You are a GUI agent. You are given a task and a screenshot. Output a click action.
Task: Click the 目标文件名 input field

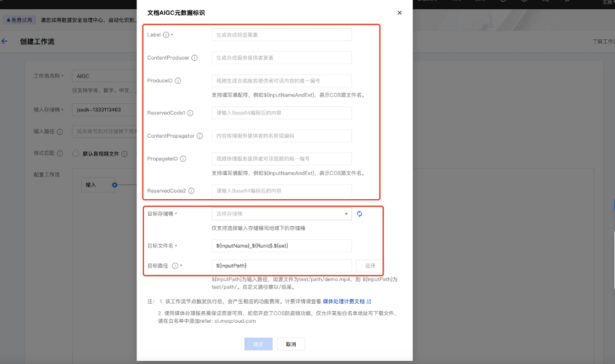282,246
